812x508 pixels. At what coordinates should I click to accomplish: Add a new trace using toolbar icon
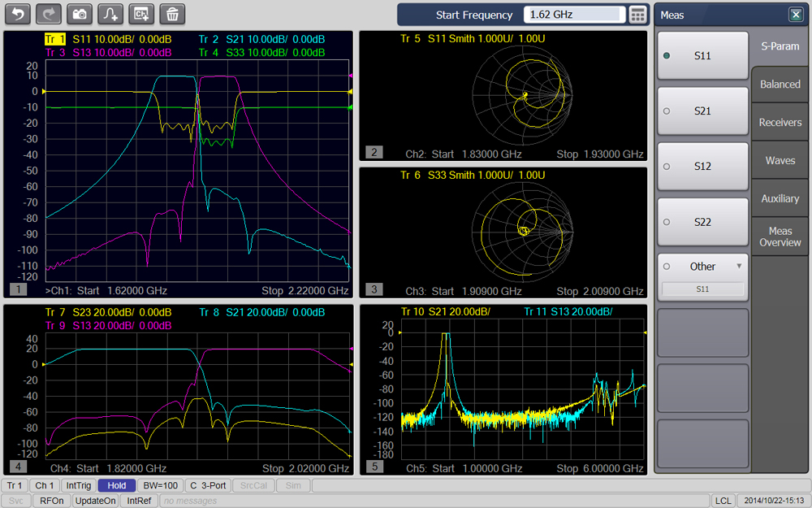(x=110, y=14)
